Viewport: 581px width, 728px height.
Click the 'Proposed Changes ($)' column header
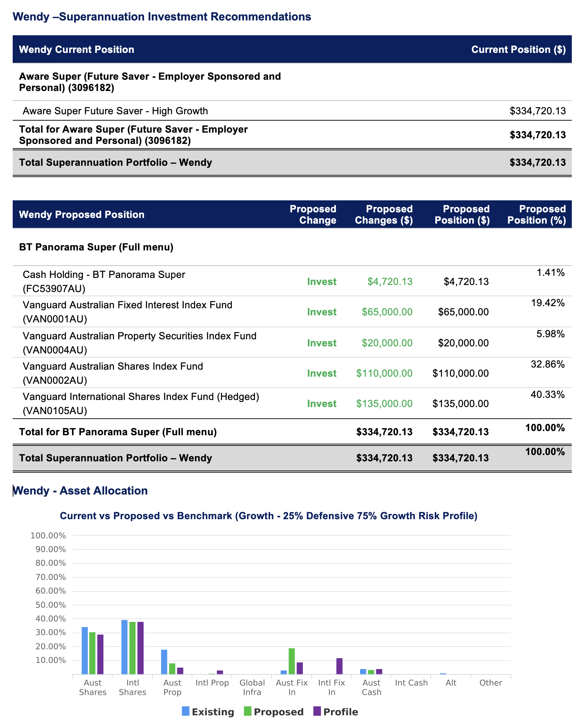point(384,214)
